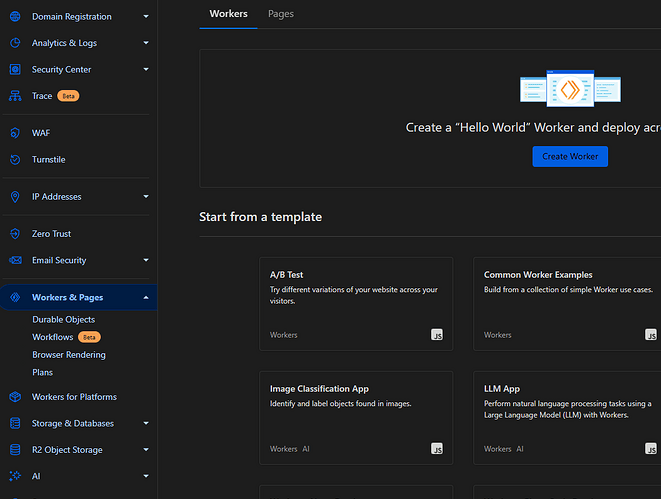Select the A/B Test template card
The height and width of the screenshot is (499, 661).
[356, 304]
